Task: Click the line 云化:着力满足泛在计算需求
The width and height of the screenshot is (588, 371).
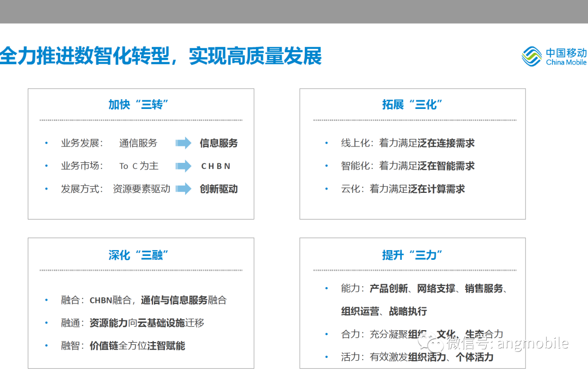Action: tap(403, 188)
